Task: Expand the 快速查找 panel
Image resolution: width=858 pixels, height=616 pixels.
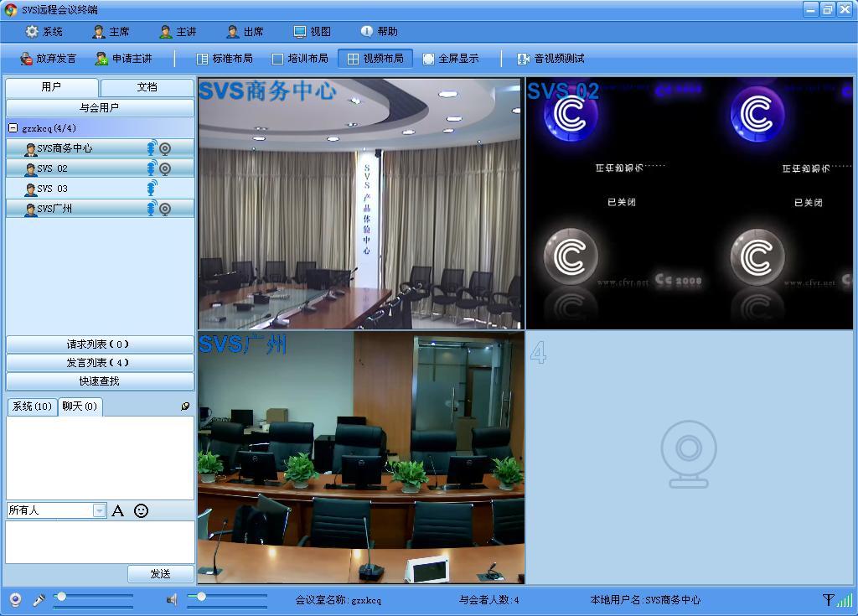Action: (x=100, y=381)
